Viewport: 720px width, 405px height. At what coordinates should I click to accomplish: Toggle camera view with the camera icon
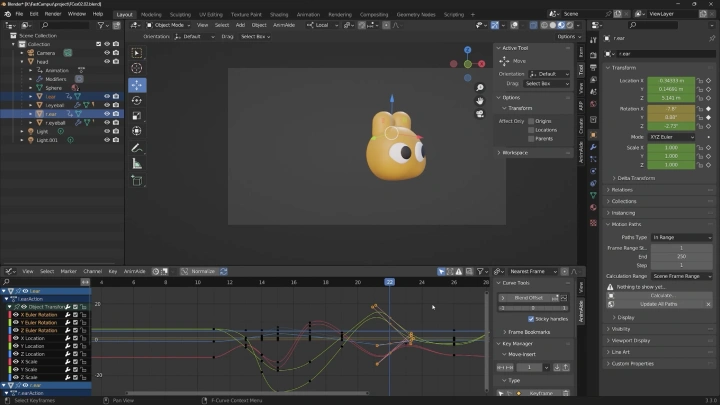click(x=480, y=113)
